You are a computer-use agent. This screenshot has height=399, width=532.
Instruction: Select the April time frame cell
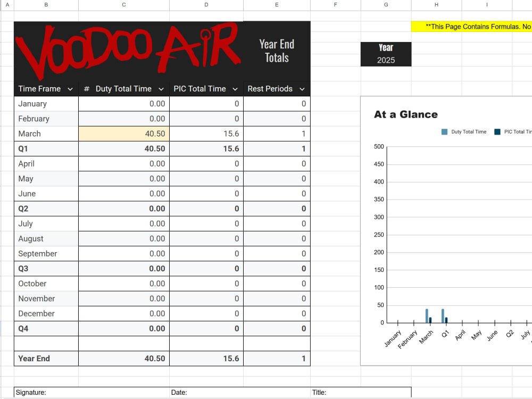click(x=46, y=163)
